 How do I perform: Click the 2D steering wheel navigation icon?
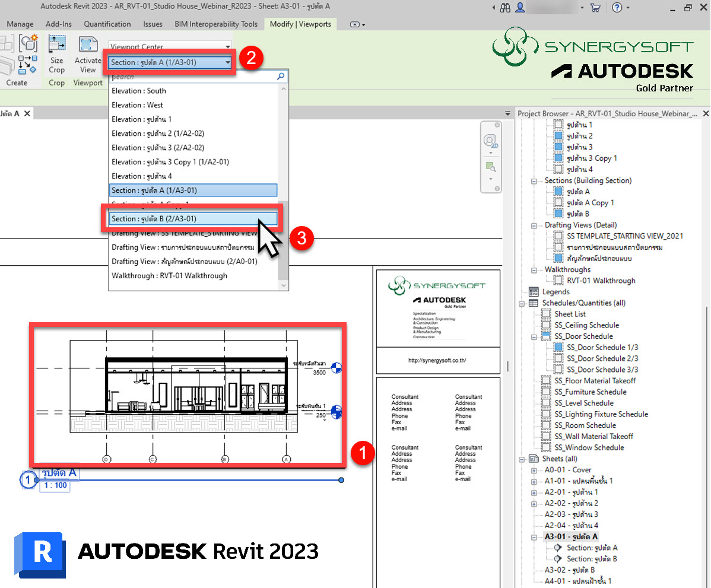coord(490,141)
